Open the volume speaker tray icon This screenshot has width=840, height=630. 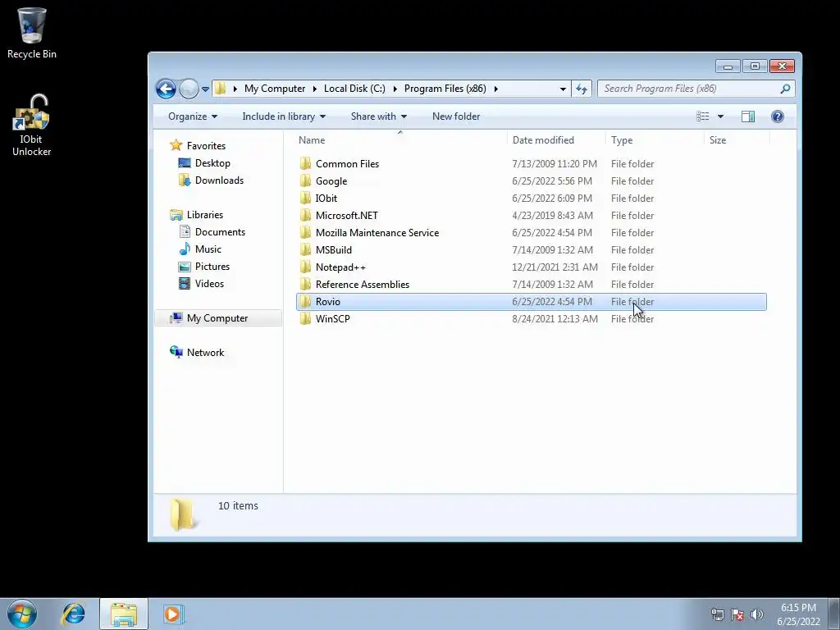click(757, 614)
